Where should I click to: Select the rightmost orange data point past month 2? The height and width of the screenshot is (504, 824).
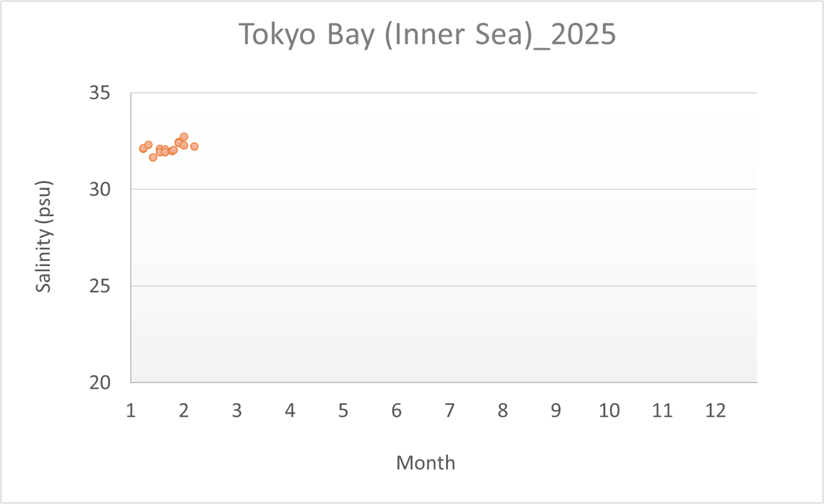coord(194,147)
